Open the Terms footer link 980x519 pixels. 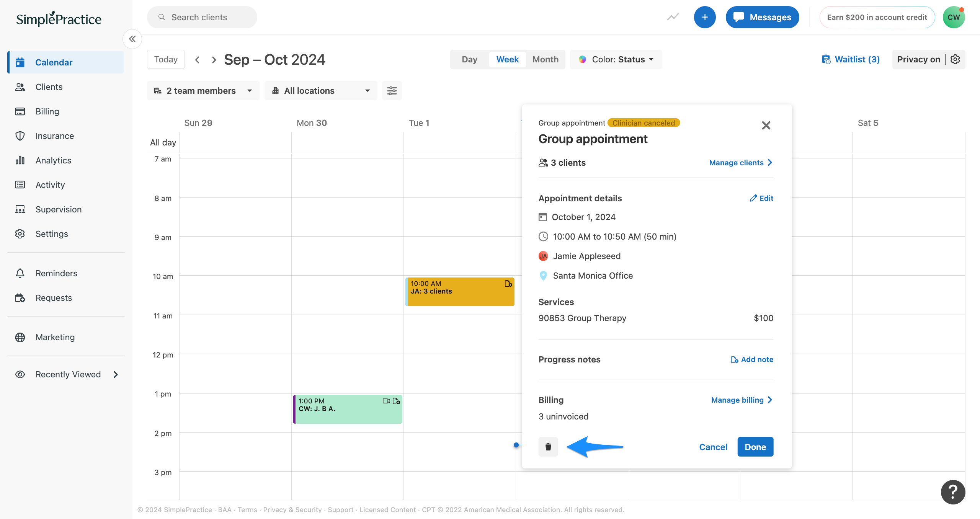(247, 510)
